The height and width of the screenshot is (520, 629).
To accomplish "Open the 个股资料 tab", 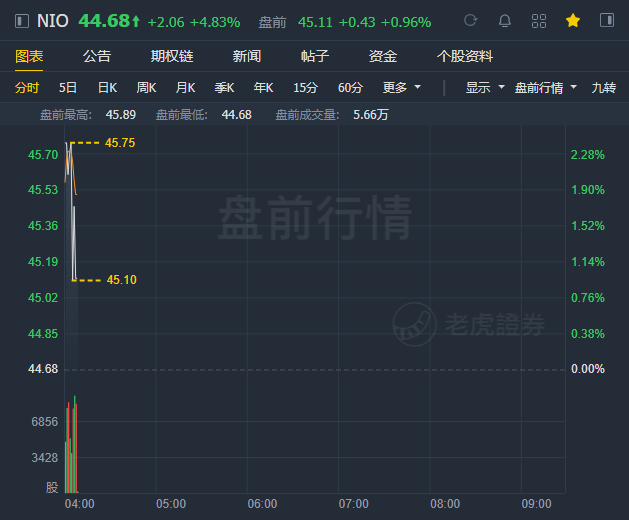I will point(465,56).
